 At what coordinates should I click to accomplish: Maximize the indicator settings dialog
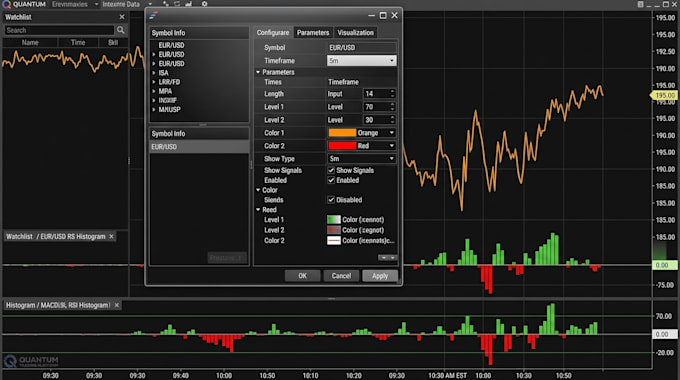tap(383, 15)
